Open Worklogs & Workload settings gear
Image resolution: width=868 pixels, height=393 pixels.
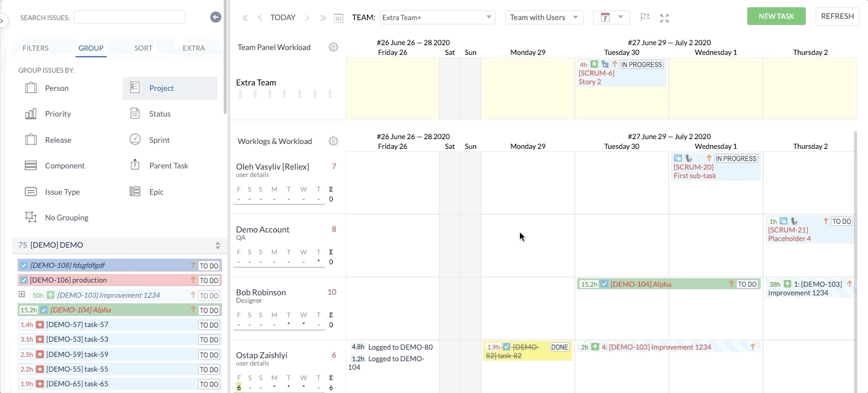pyautogui.click(x=333, y=141)
